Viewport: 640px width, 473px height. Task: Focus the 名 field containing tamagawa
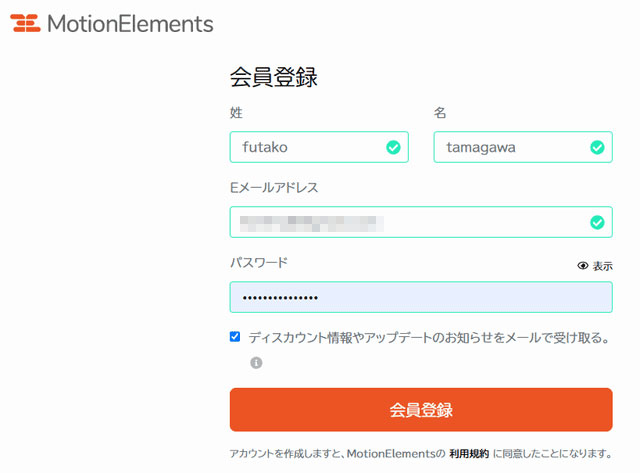point(523,147)
